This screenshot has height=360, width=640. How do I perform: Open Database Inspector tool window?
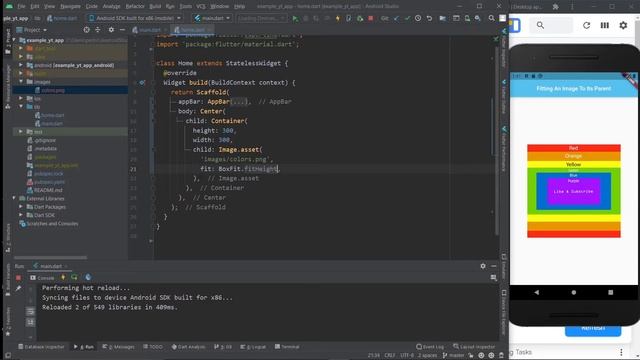pos(41,347)
